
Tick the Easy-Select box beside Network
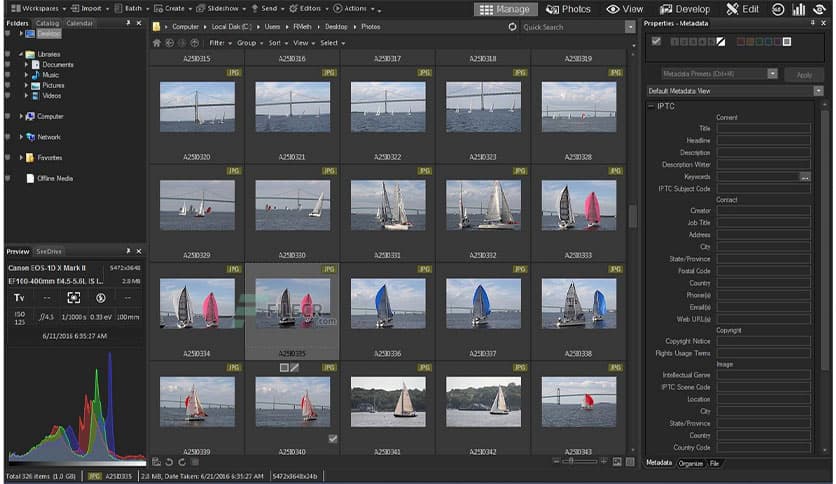(x=7, y=137)
